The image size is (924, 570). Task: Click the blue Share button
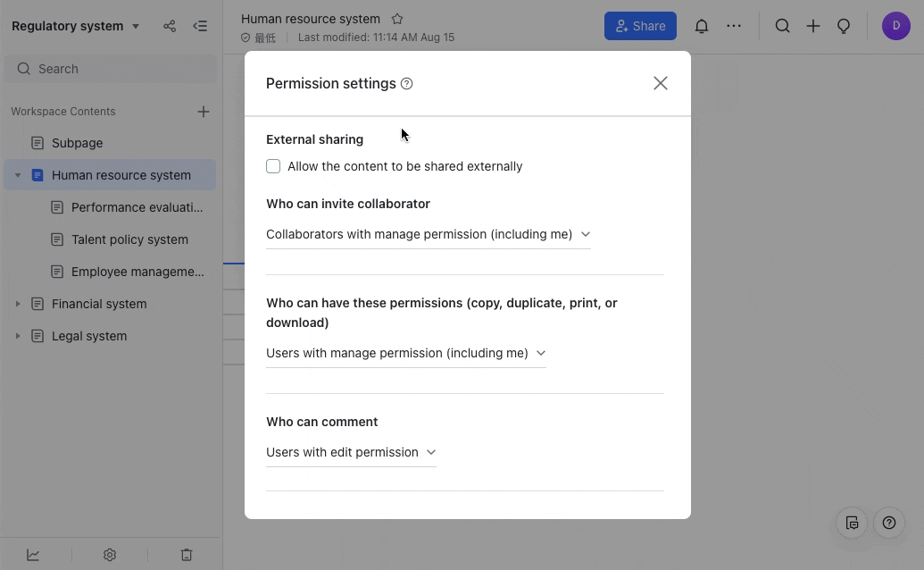(x=640, y=26)
